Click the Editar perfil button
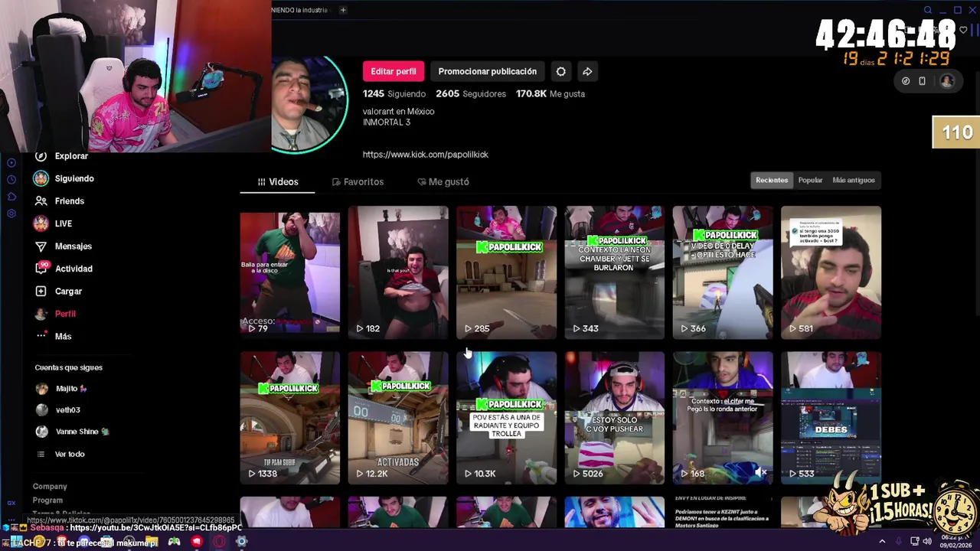Image resolution: width=980 pixels, height=551 pixels. point(394,71)
